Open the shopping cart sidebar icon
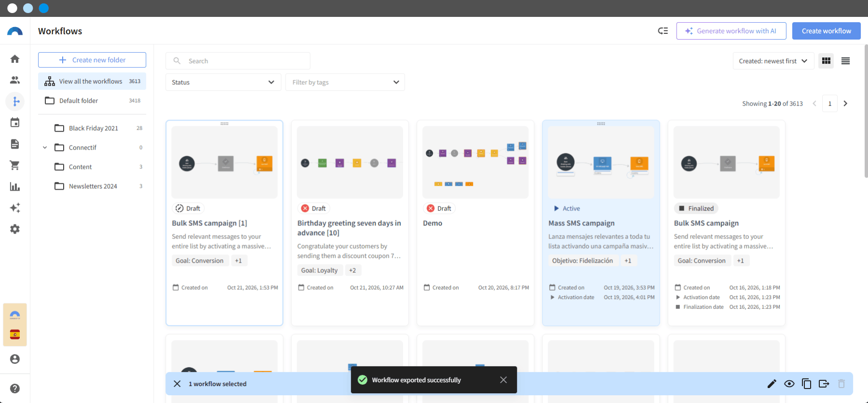Image resolution: width=868 pixels, height=403 pixels. pos(15,165)
